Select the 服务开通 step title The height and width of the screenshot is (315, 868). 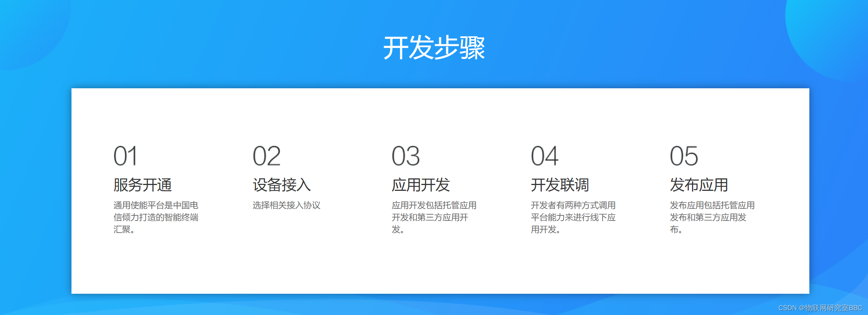(x=143, y=185)
